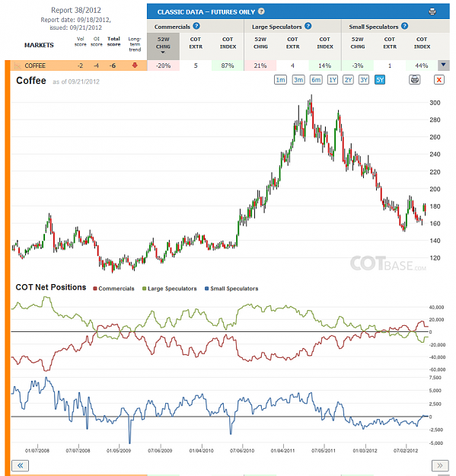Click the printer icon in blue header
Viewport: 456px width, 476px height.
[x=432, y=12]
